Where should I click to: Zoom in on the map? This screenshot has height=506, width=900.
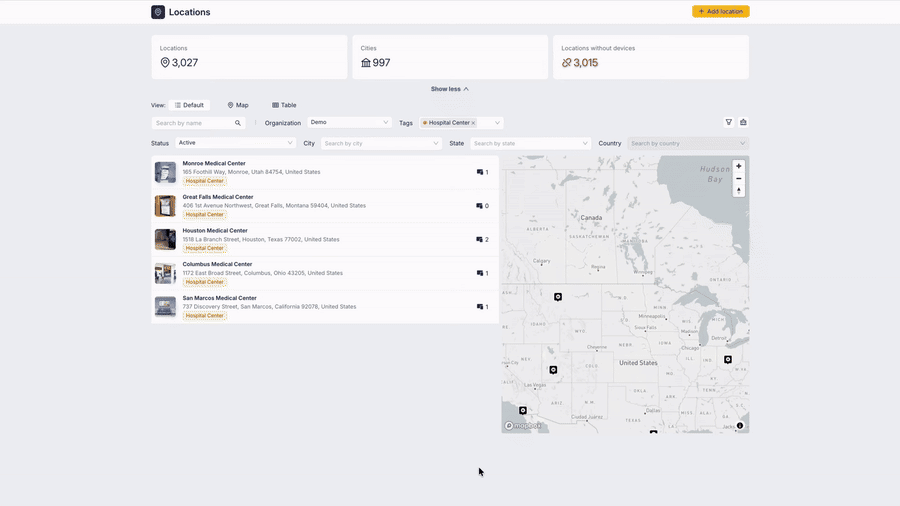coord(739,166)
